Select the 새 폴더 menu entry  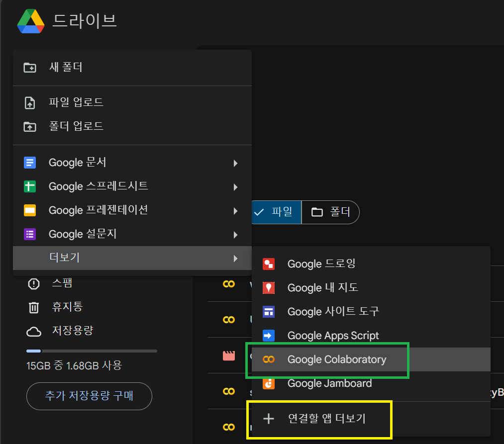tap(132, 68)
